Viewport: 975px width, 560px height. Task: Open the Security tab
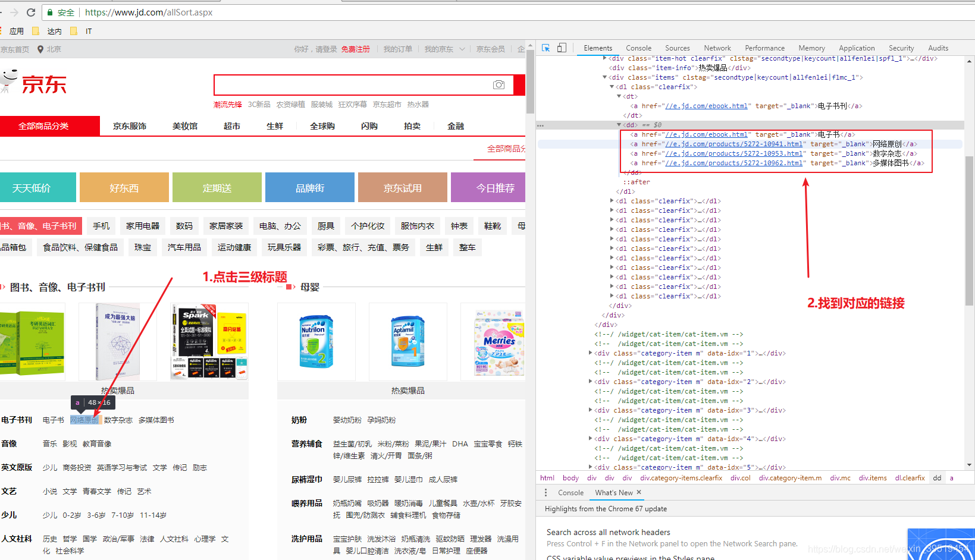coord(901,48)
